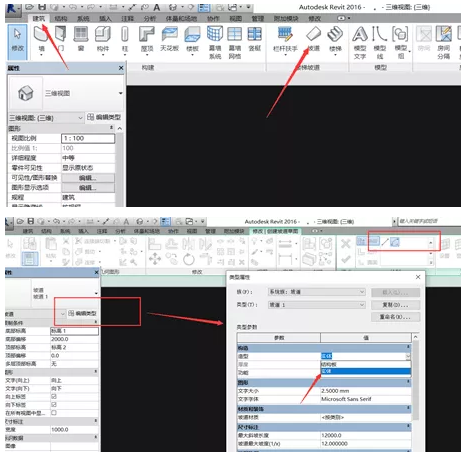Image resolution: width=466 pixels, height=455 pixels.
Task: Click 编辑类型 in upper properties panel
Action: (104, 117)
